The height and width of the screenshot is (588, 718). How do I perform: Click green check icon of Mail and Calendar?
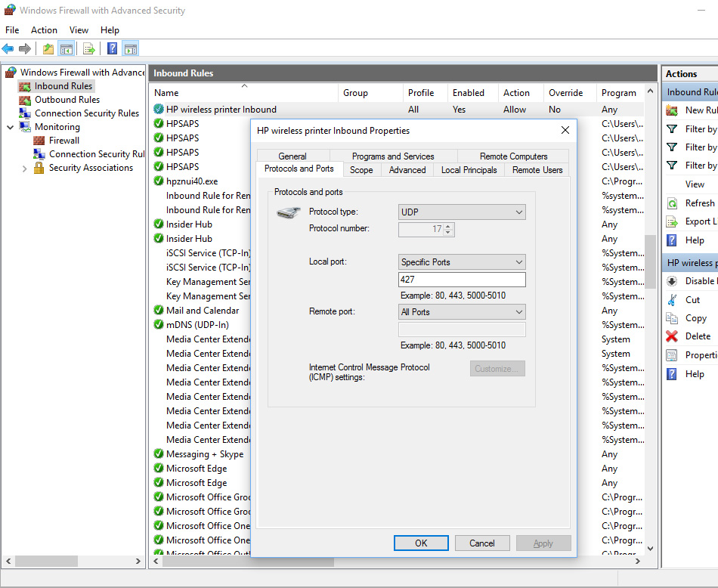pos(159,310)
